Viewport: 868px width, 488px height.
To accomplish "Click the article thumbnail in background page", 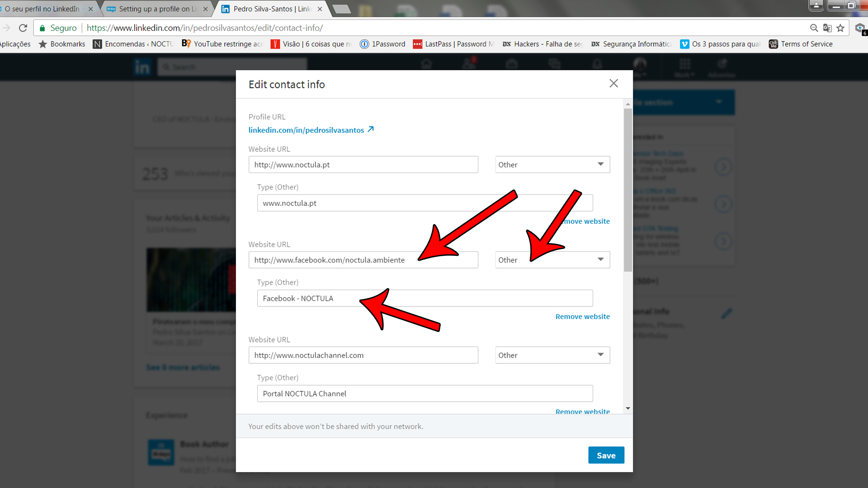I will (x=191, y=279).
